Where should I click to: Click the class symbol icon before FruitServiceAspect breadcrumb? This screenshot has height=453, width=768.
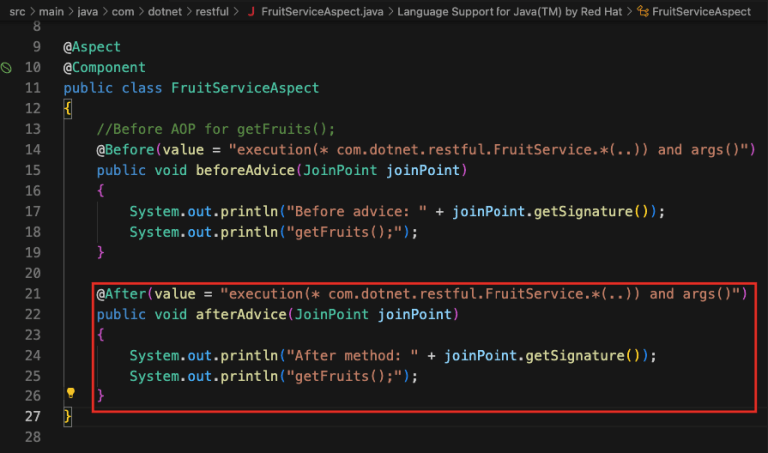pyautogui.click(x=643, y=11)
